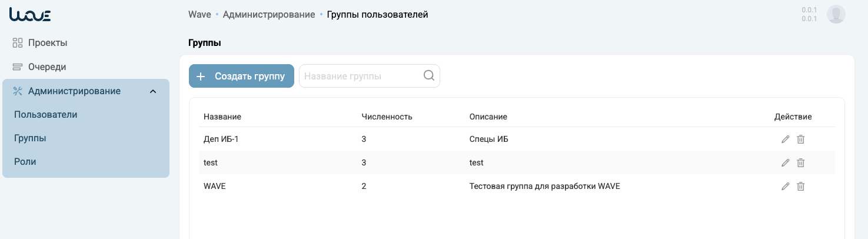Screen dimensions: 868x239
Task: Click the search magnifier icon
Action: tap(429, 76)
